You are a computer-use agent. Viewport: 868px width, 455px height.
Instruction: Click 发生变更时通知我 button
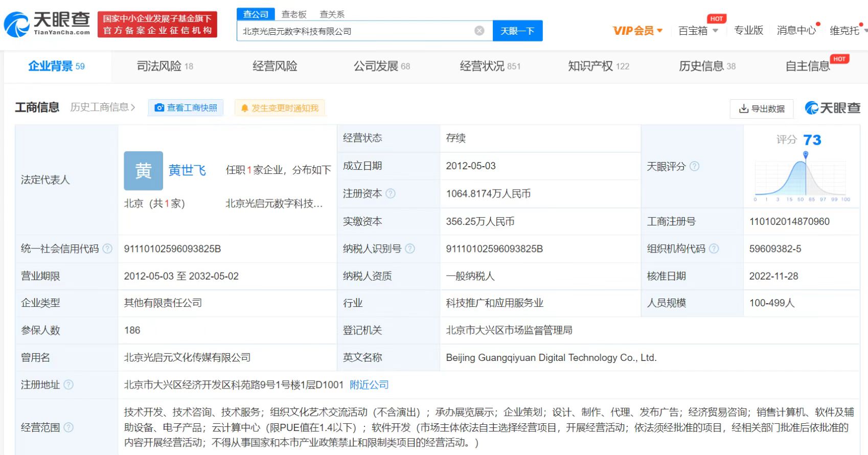click(x=280, y=108)
